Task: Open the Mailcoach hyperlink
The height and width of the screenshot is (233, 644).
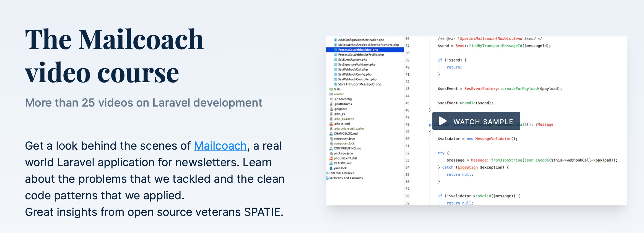Action: tap(220, 146)
